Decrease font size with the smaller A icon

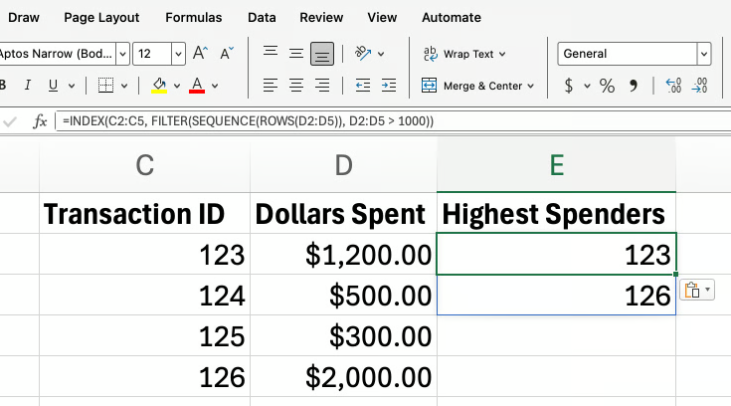coord(226,54)
